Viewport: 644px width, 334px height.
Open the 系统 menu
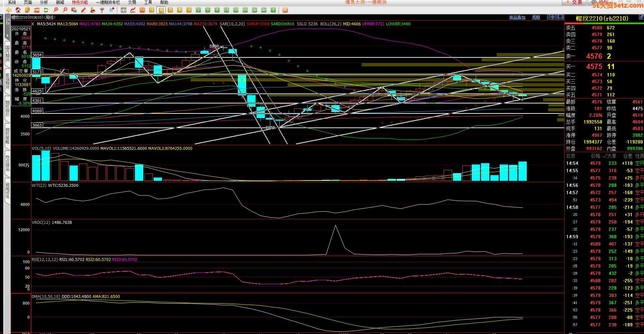[x=12, y=2]
